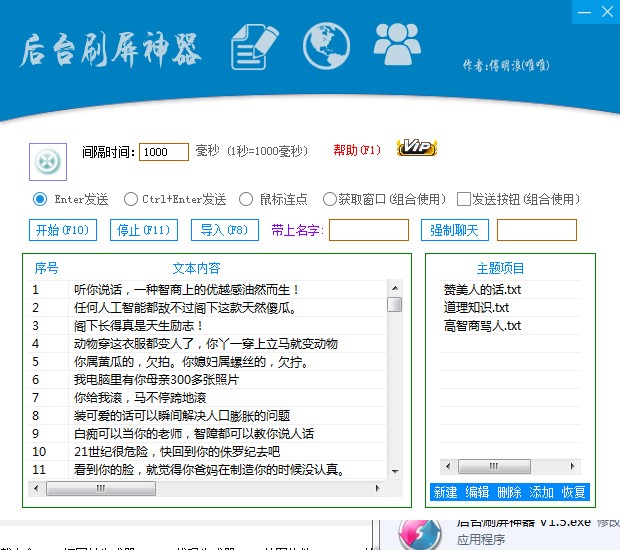Screen dimensions: 620x550
Task: Click the round target icon beside interval time
Action: 48,162
